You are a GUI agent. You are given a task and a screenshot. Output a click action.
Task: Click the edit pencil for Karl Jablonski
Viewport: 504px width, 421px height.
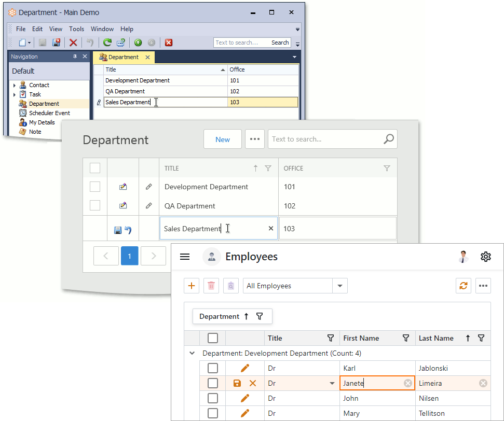pyautogui.click(x=245, y=368)
